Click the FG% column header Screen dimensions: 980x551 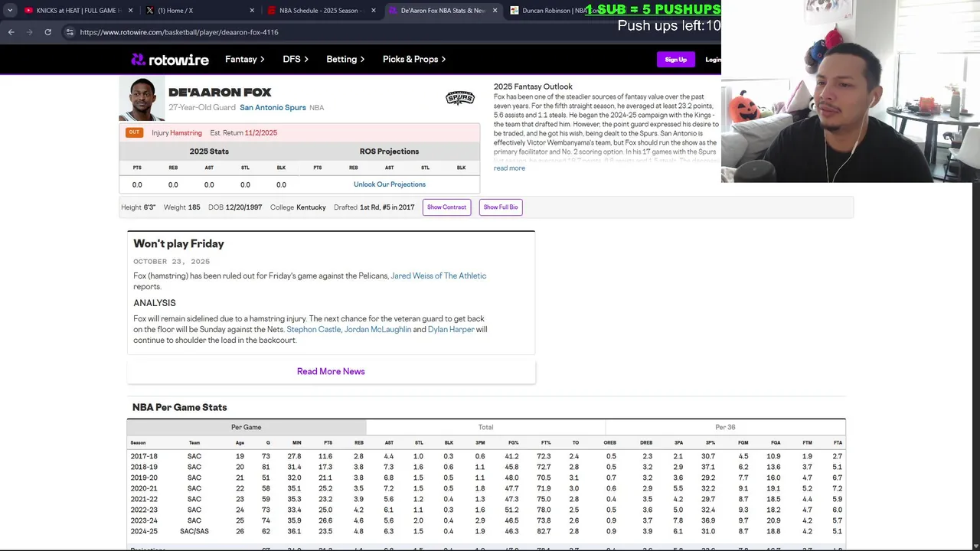coord(514,443)
